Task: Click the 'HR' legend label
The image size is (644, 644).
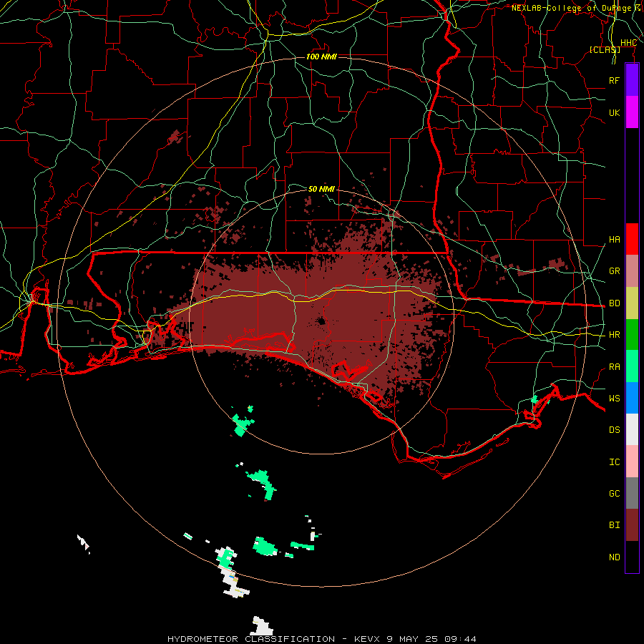Action: click(x=614, y=335)
